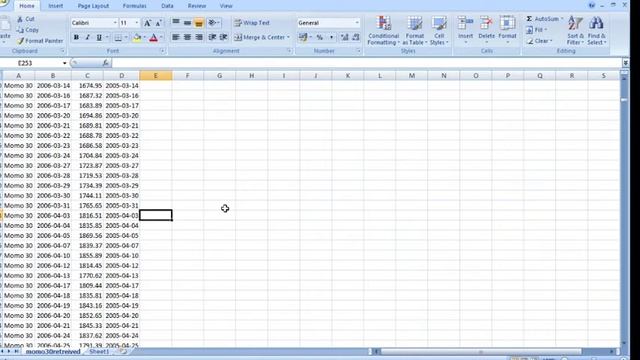Toggle Bold formatting
The height and width of the screenshot is (360, 640).
point(76,38)
